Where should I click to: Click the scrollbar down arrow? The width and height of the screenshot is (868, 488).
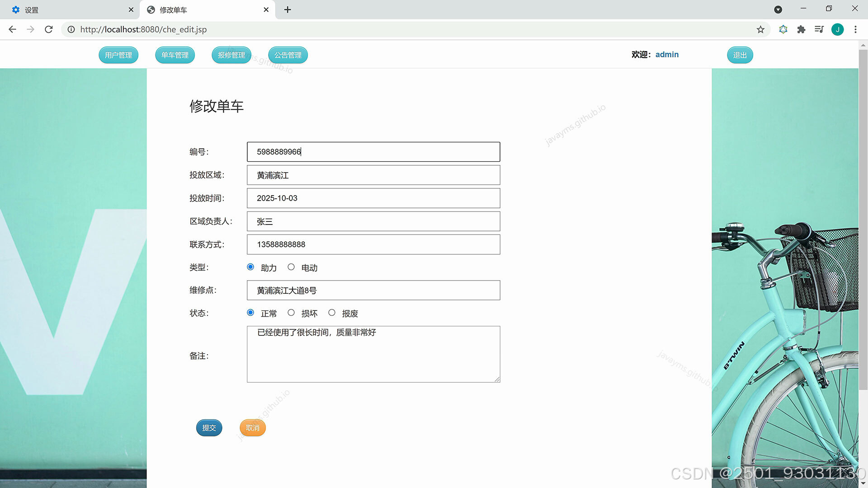click(x=863, y=483)
